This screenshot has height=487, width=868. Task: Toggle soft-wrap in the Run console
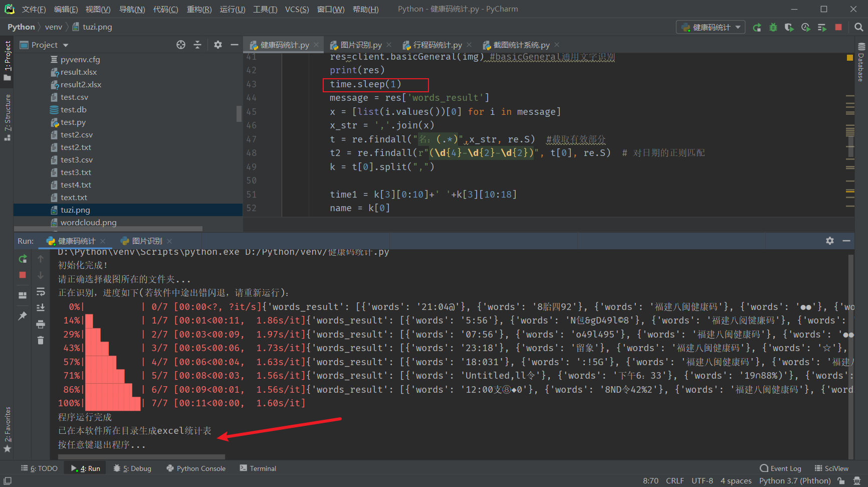[41, 291]
